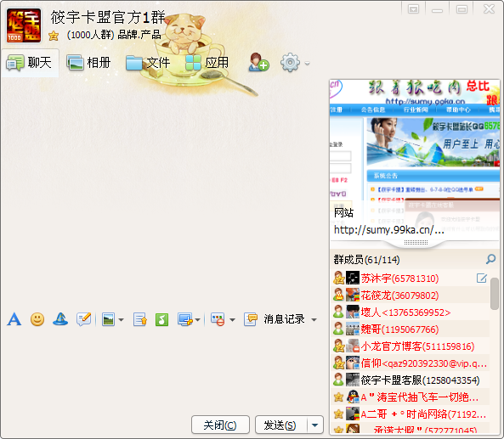Collapse the website preview panel handle

(x=416, y=243)
